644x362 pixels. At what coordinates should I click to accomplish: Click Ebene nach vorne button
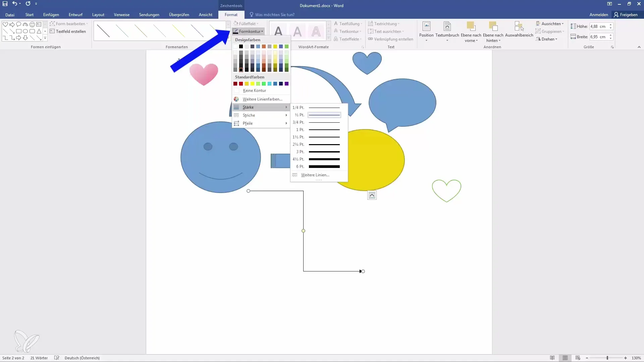coord(471,31)
